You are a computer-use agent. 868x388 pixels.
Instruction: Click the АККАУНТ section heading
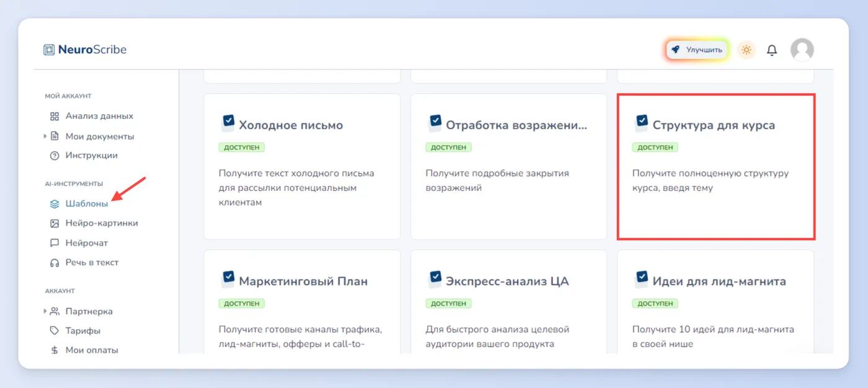(x=60, y=291)
